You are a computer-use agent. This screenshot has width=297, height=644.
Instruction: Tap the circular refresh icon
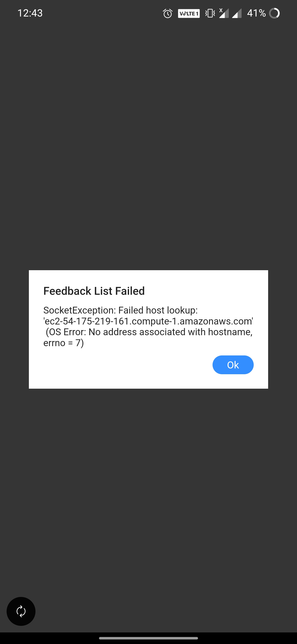coord(21,611)
